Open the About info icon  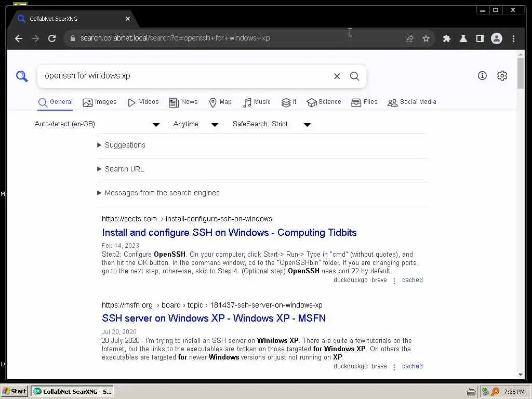tap(482, 76)
